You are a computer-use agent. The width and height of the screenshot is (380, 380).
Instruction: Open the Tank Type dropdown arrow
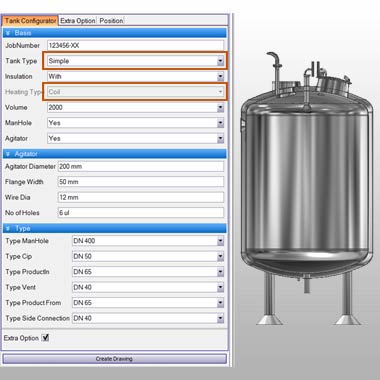tap(220, 61)
